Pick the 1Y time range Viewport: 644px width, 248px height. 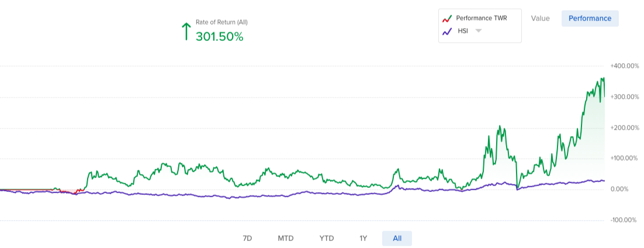[363, 238]
